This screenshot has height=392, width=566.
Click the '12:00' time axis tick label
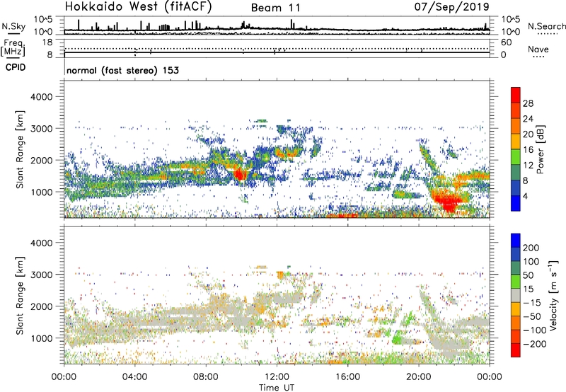[x=277, y=377]
